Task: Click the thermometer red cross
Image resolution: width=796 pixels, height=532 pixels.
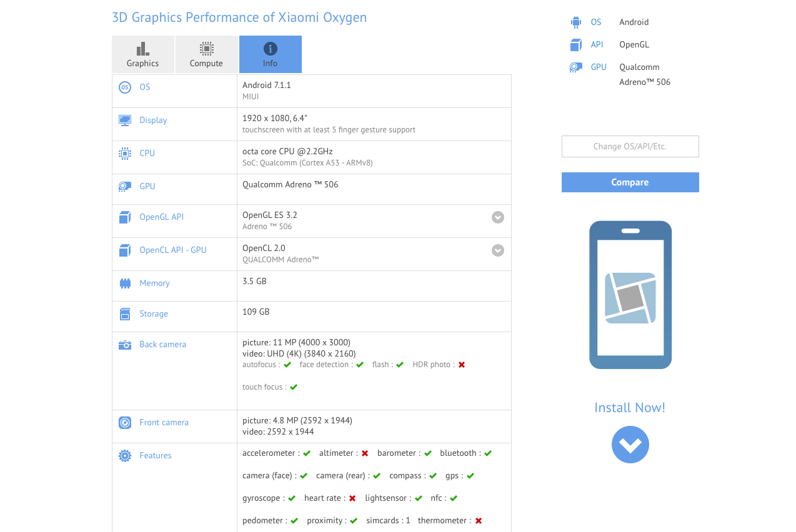Action: pos(479,521)
